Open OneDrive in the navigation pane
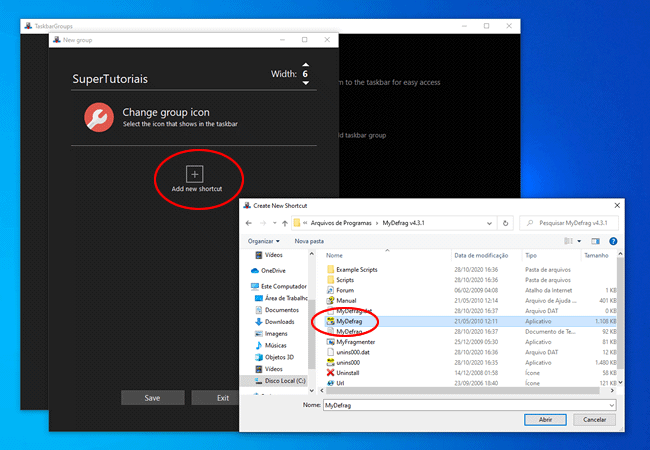The height and width of the screenshot is (450, 650). 274,270
